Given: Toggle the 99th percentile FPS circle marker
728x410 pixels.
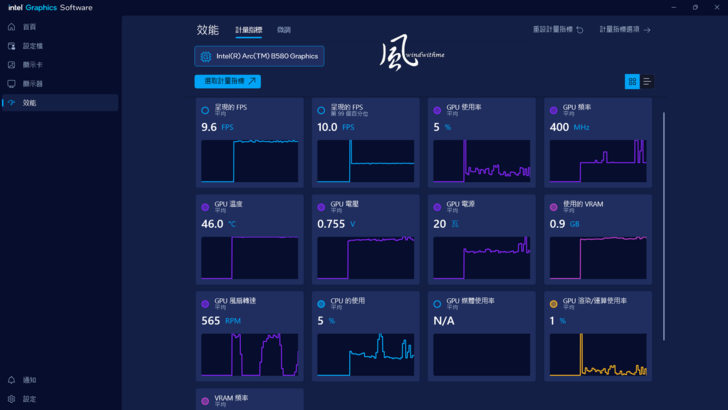Looking at the screenshot, I should (321, 111).
